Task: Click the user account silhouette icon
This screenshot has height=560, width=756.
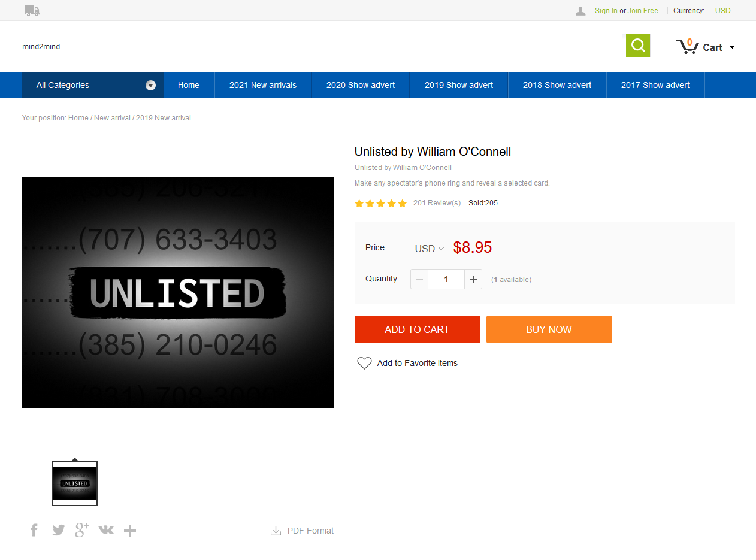Action: (580, 11)
